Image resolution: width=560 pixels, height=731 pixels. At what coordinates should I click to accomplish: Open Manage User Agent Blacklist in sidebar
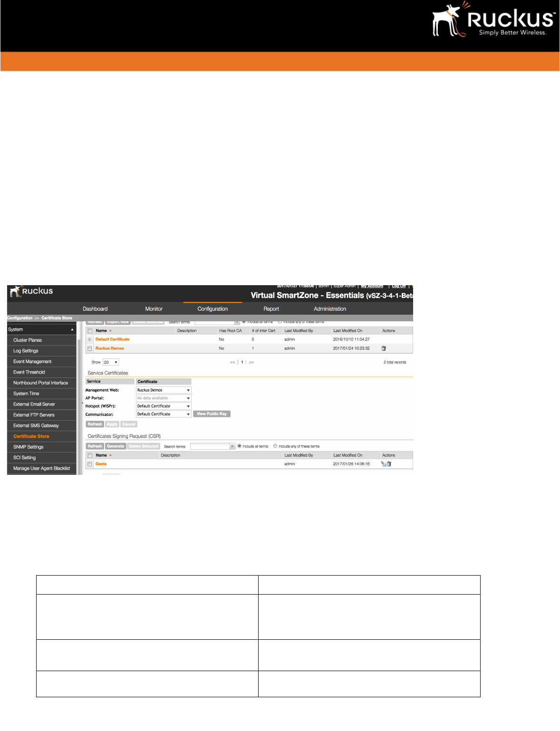click(41, 469)
